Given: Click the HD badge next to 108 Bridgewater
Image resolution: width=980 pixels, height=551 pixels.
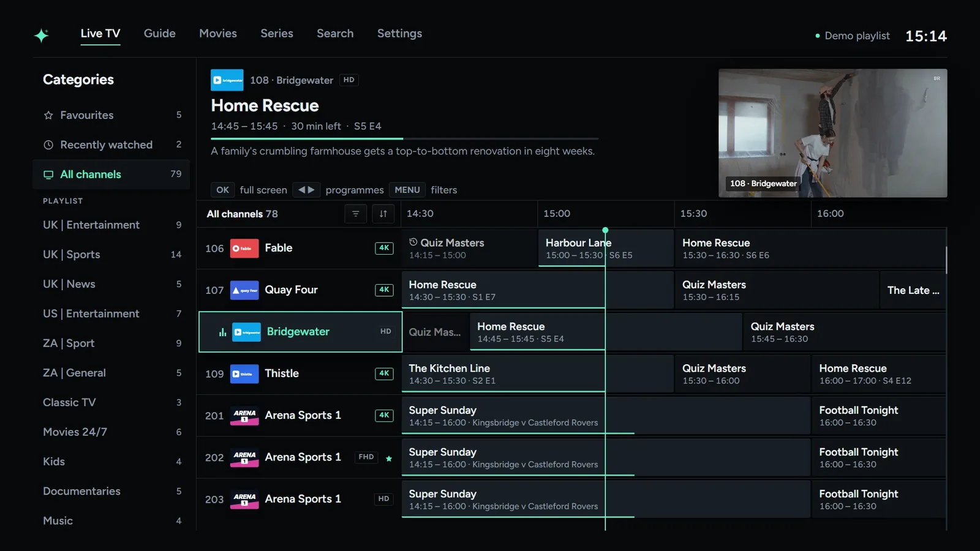Looking at the screenshot, I should (349, 80).
